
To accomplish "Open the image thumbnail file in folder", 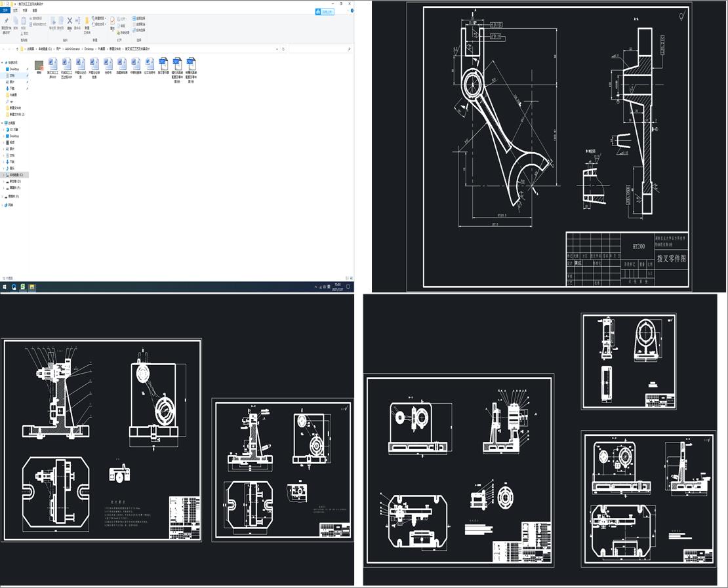I will 39,65.
